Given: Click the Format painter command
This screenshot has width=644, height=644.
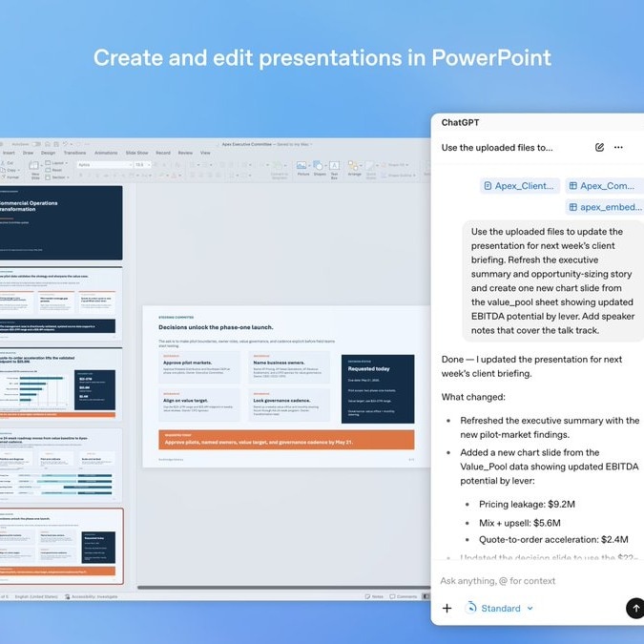Looking at the screenshot, I should (10, 177).
